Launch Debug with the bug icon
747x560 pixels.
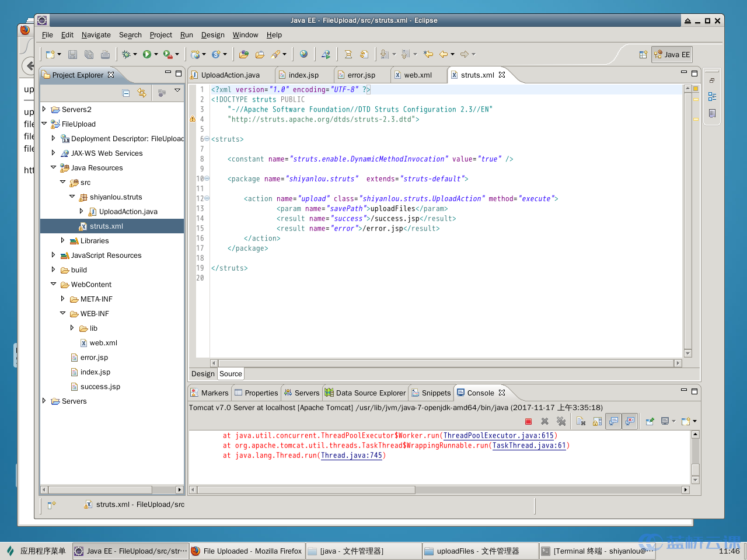click(x=126, y=54)
